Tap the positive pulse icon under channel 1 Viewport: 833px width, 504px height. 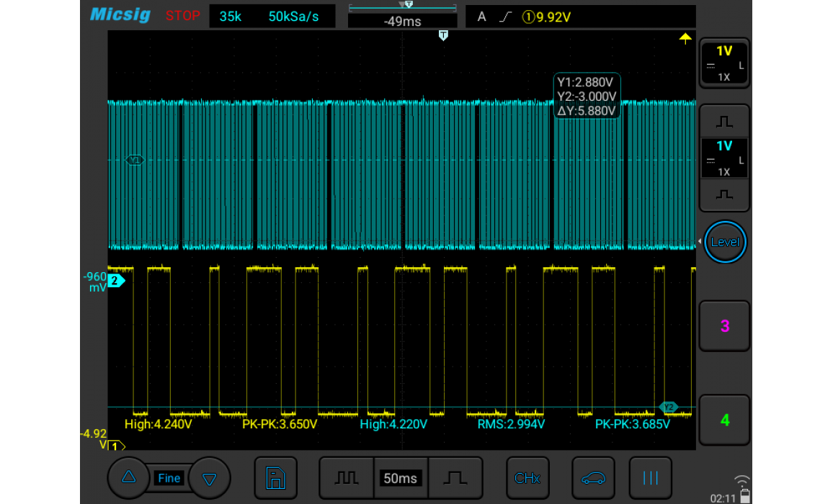coord(724,122)
